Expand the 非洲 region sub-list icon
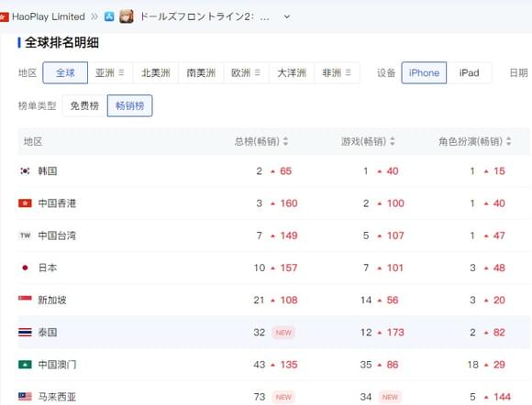 point(349,72)
